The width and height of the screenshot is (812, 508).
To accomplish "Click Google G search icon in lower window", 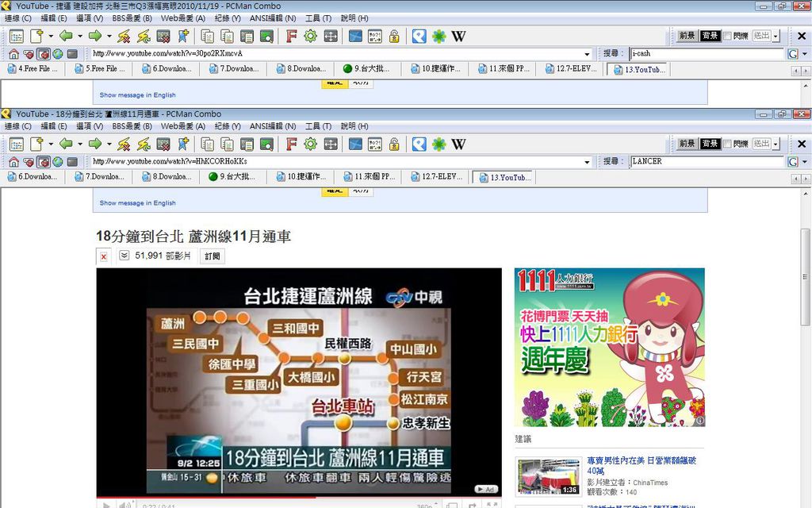I will tap(793, 162).
